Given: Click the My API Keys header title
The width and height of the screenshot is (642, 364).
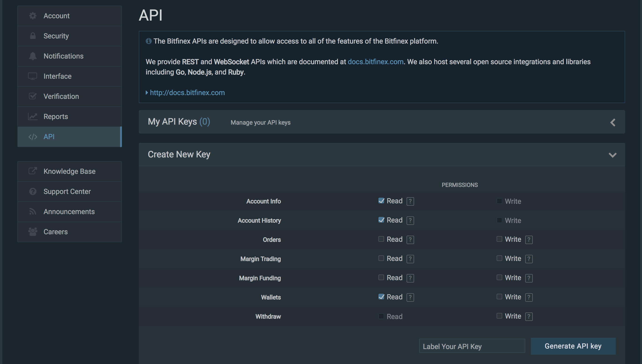Looking at the screenshot, I should tap(179, 122).
